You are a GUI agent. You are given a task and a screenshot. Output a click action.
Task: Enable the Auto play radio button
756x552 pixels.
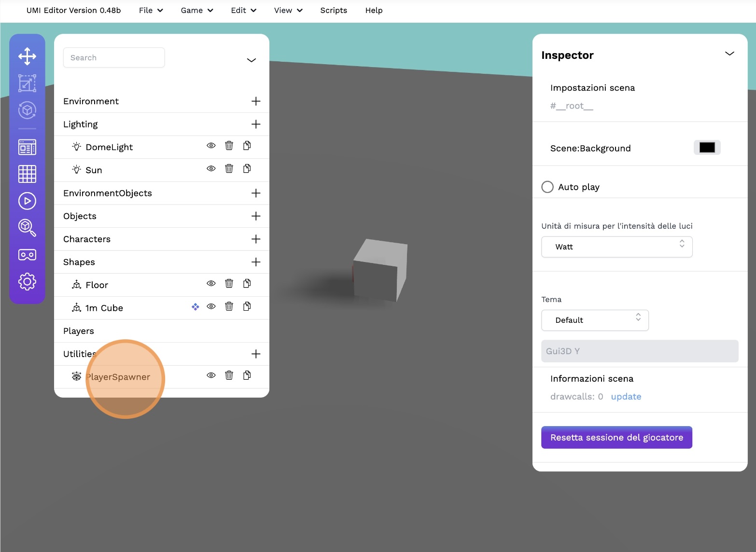click(x=547, y=187)
